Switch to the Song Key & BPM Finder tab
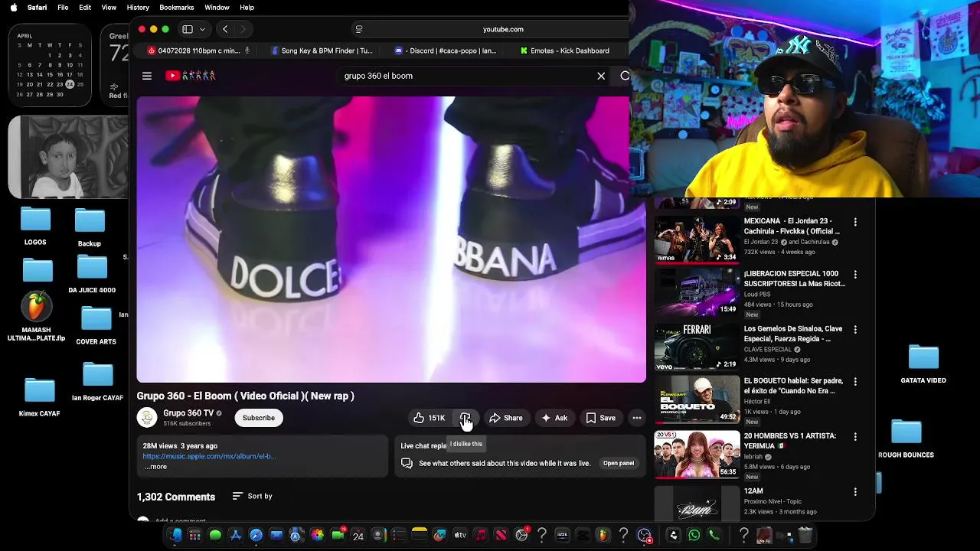The width and height of the screenshot is (980, 551). click(322, 51)
